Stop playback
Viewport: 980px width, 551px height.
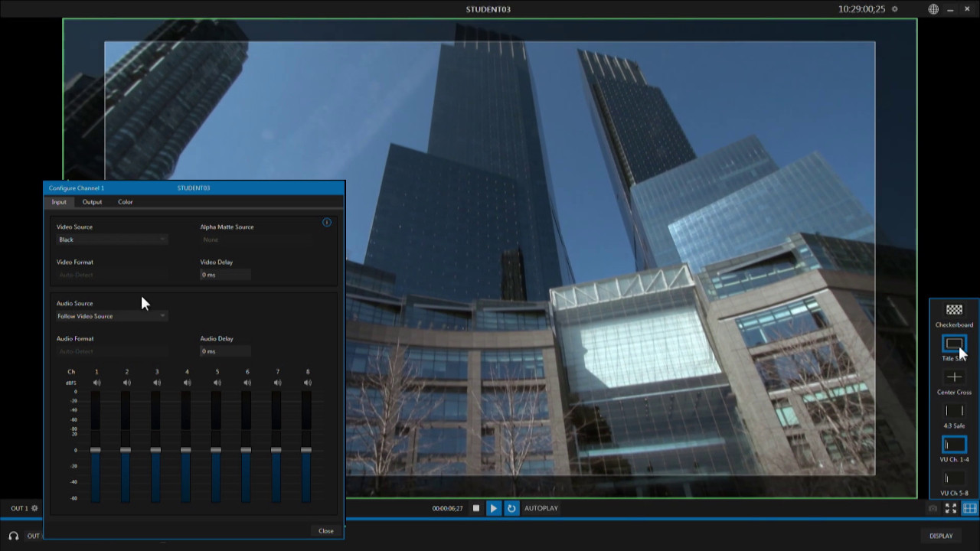click(x=476, y=508)
